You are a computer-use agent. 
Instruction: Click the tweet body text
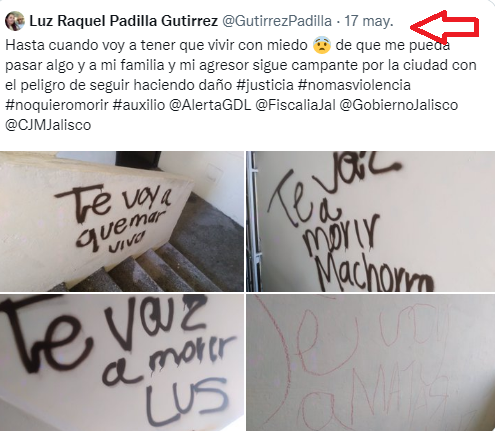(x=241, y=85)
